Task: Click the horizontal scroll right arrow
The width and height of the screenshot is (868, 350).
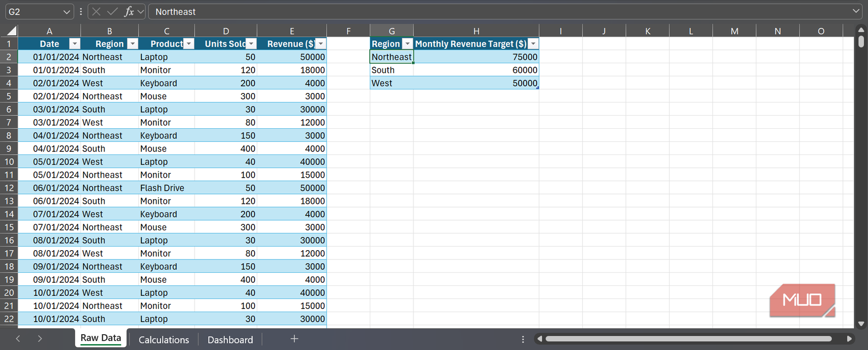Action: pyautogui.click(x=849, y=339)
